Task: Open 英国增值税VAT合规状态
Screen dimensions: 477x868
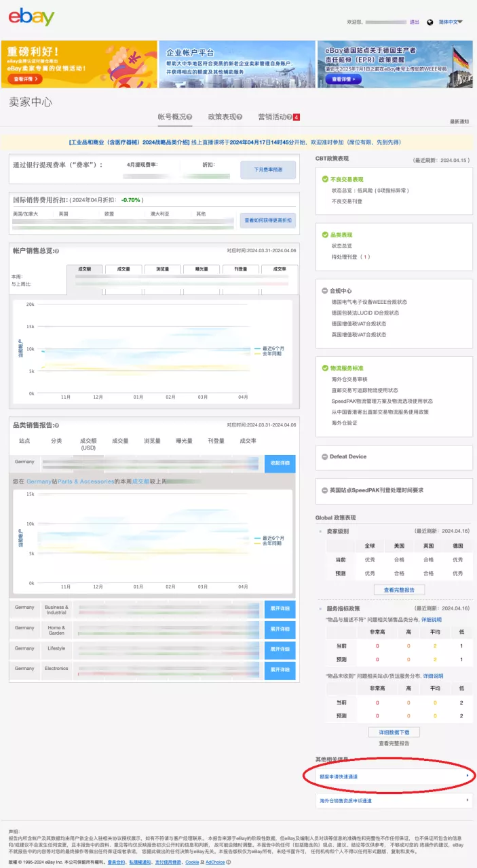Action: 359,334
